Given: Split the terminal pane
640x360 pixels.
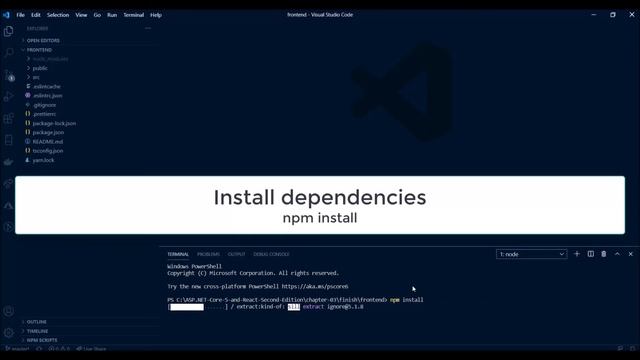Looking at the screenshot, I should tap(591, 254).
